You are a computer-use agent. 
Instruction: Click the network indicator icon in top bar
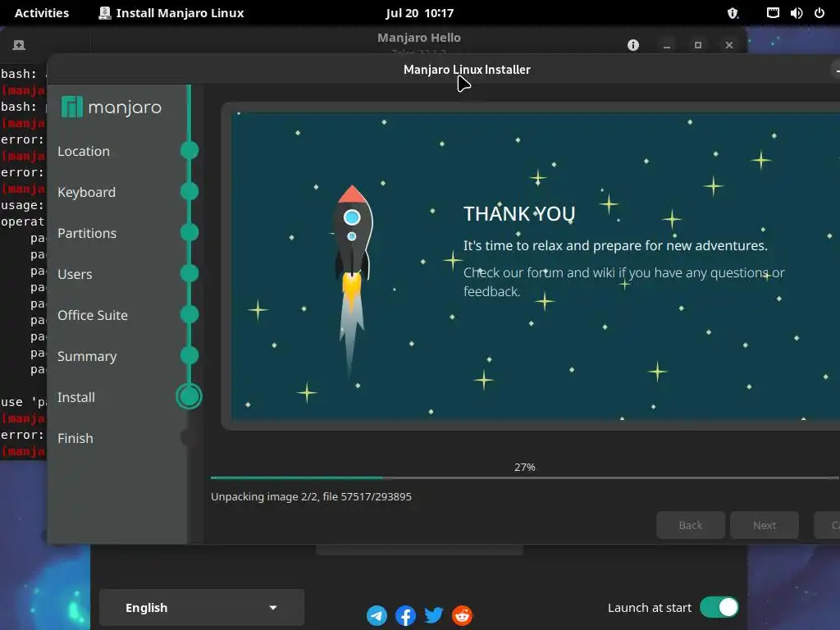point(773,13)
